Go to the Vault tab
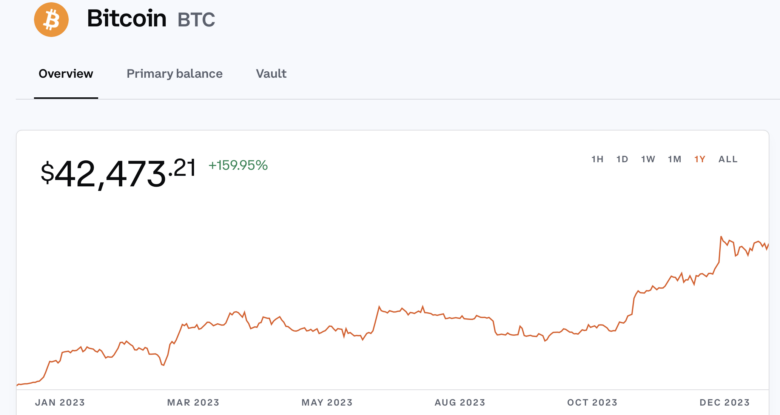Screen dimensions: 780x415 (x=271, y=74)
